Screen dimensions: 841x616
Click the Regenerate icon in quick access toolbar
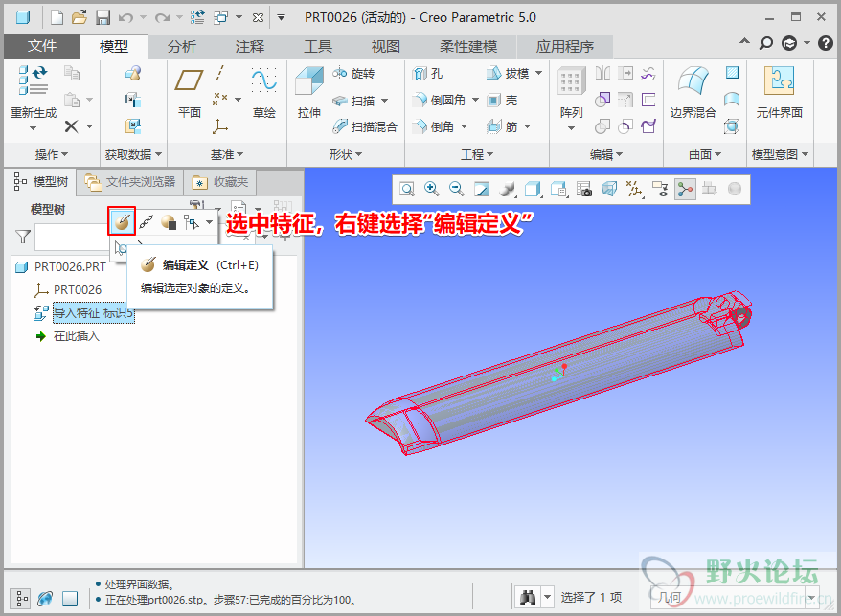(x=197, y=17)
